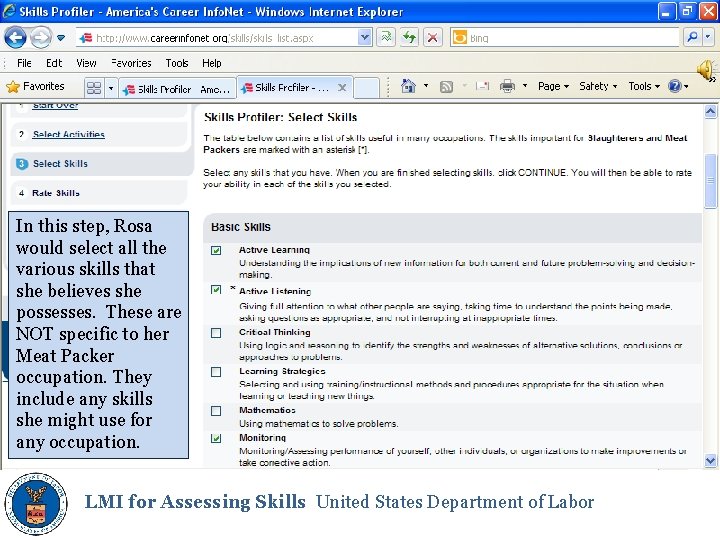720x540 pixels.
Task: Click the Refresh page icon
Action: click(409, 38)
